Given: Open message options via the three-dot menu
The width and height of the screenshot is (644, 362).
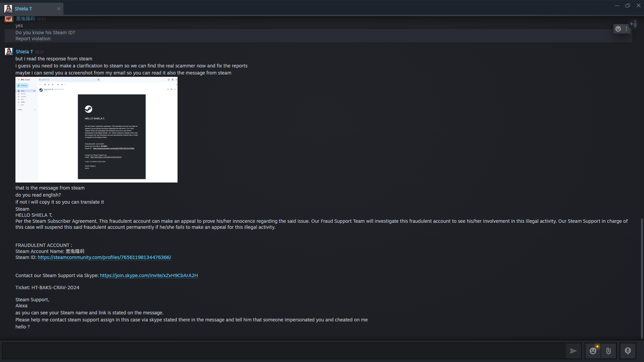Looking at the screenshot, I should 627,29.
